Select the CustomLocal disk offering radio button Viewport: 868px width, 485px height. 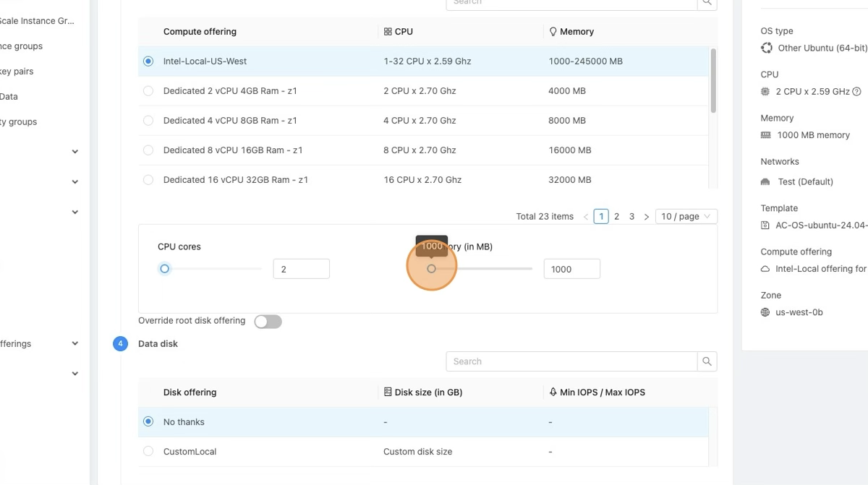click(148, 451)
